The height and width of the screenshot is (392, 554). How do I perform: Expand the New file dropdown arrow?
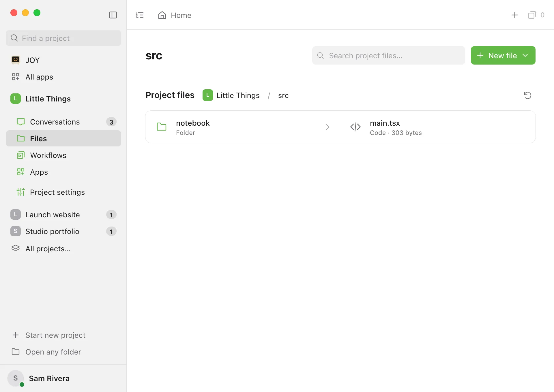pyautogui.click(x=525, y=55)
